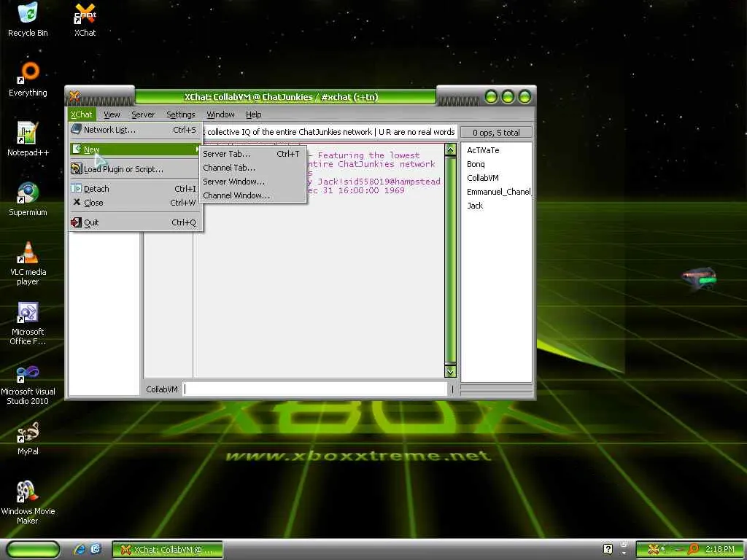Open the Microsoft Office desktop shortcut

pos(28,323)
